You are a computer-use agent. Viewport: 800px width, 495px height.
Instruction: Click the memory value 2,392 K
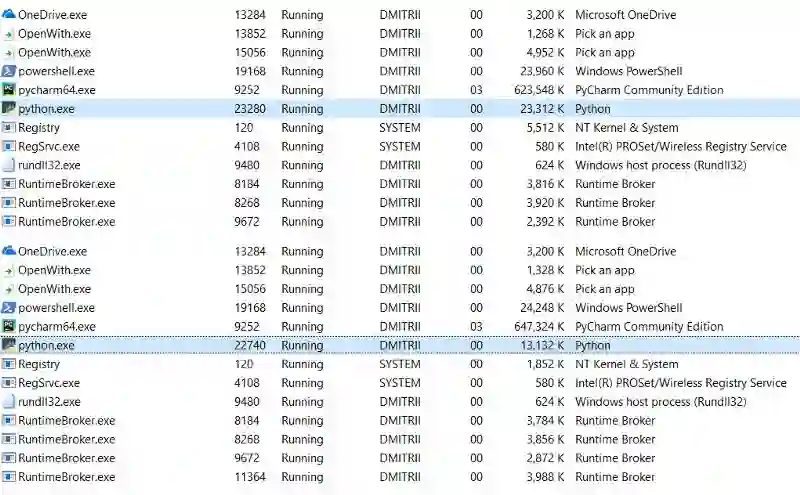click(x=545, y=222)
